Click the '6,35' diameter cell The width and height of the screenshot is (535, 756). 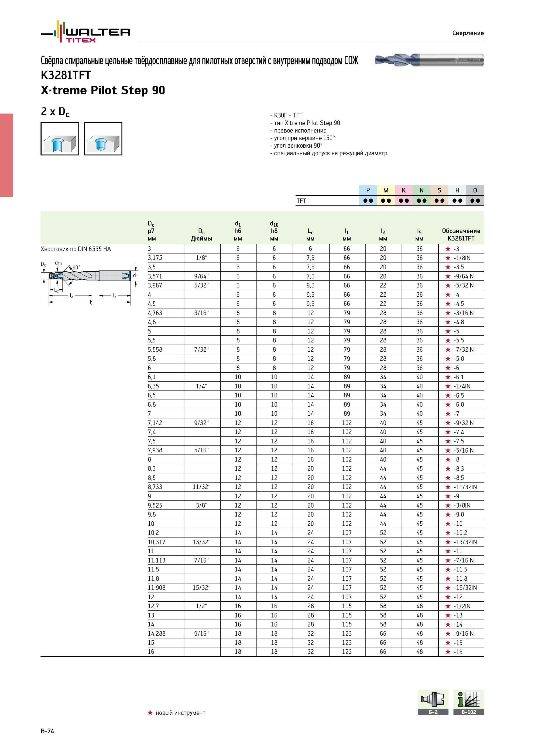coord(153,386)
